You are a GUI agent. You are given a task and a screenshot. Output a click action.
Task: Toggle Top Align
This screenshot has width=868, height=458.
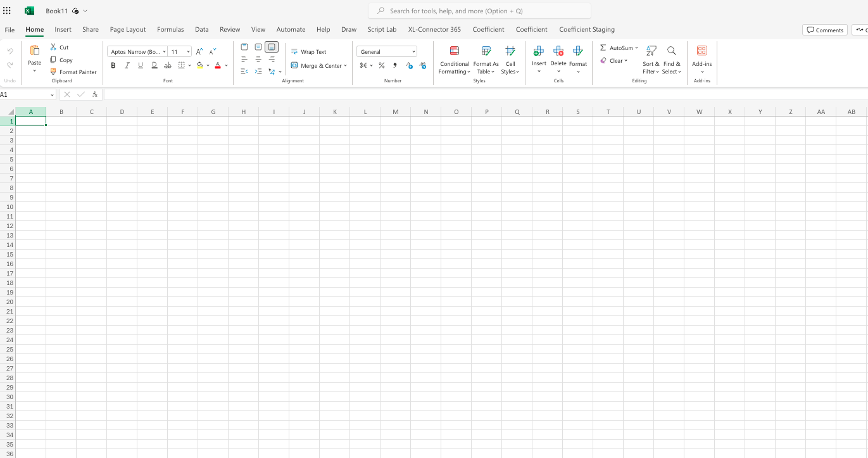point(244,47)
